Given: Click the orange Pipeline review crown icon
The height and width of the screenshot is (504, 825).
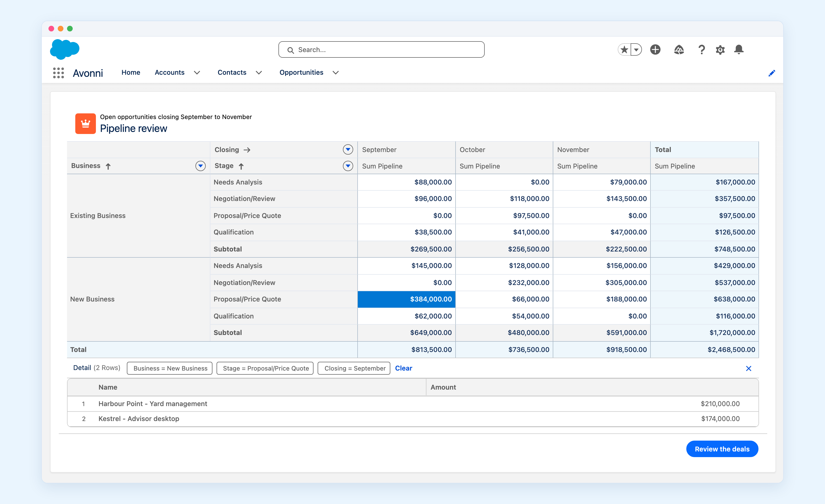Looking at the screenshot, I should [85, 123].
